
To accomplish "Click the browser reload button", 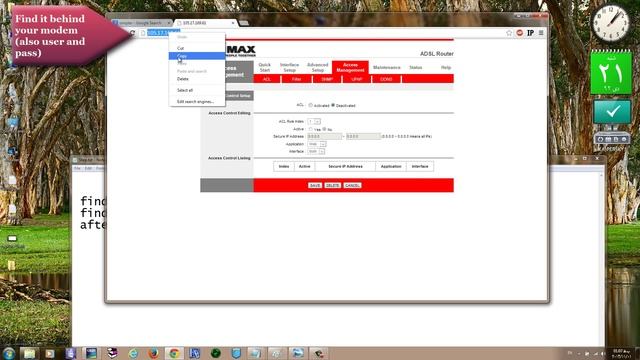I will [x=132, y=33].
